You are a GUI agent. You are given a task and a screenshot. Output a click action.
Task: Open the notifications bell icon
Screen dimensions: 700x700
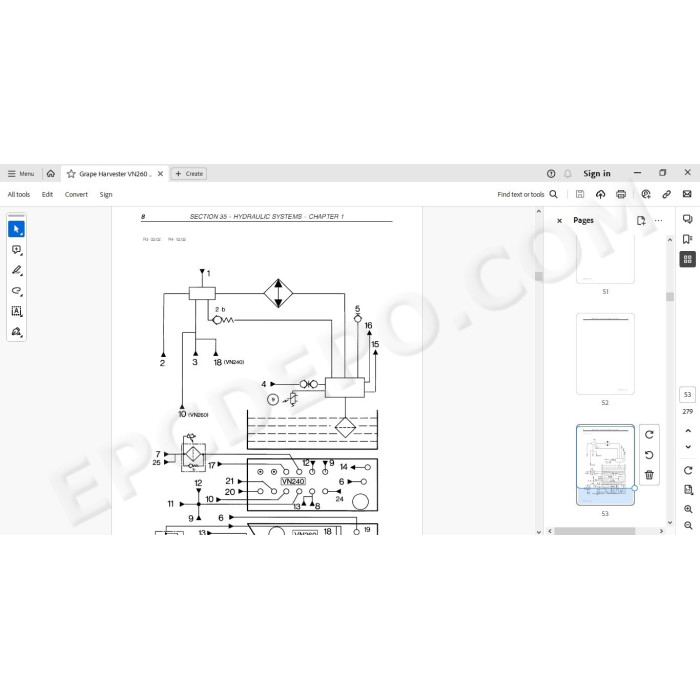[568, 174]
